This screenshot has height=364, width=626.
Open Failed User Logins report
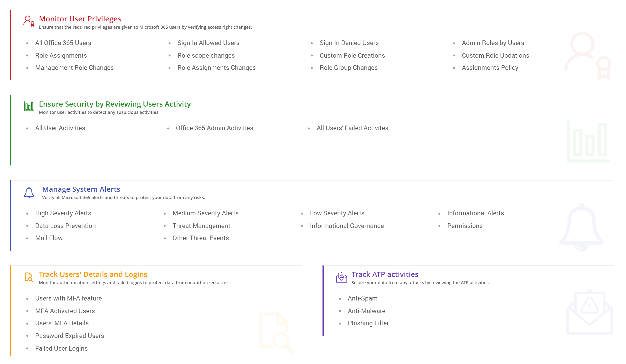(x=61, y=348)
